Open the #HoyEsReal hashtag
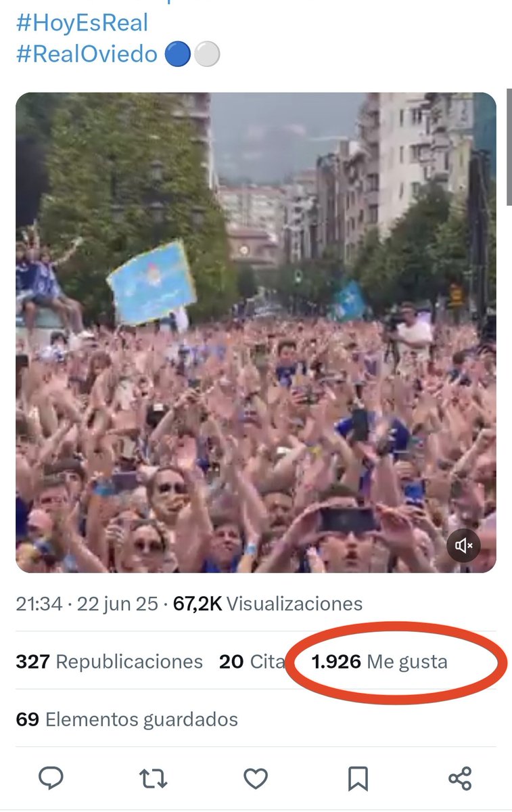This screenshot has height=812, width=512. (x=82, y=23)
